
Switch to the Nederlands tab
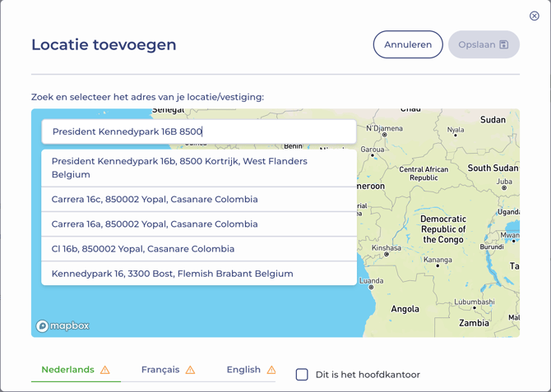pos(76,370)
